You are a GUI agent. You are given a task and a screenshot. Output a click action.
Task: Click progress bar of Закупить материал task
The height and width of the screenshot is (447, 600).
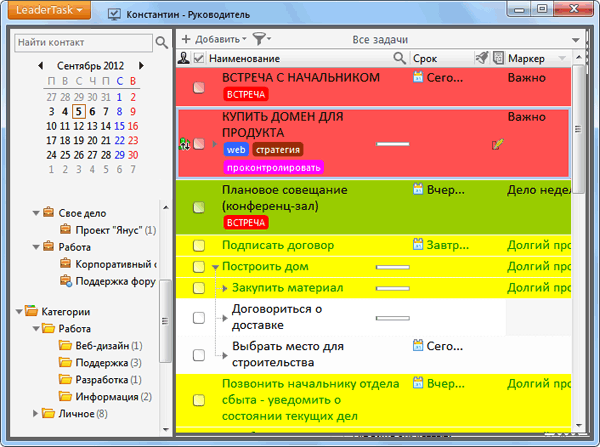[x=393, y=288]
